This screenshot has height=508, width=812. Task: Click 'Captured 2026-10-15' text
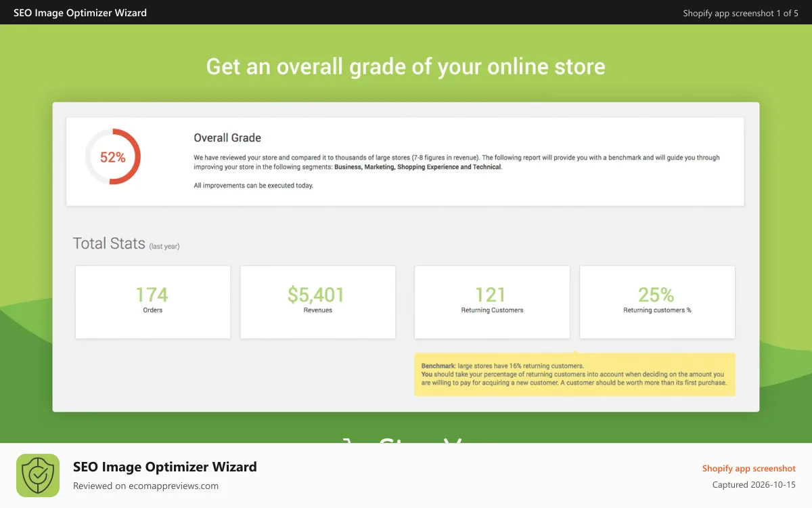(754, 485)
